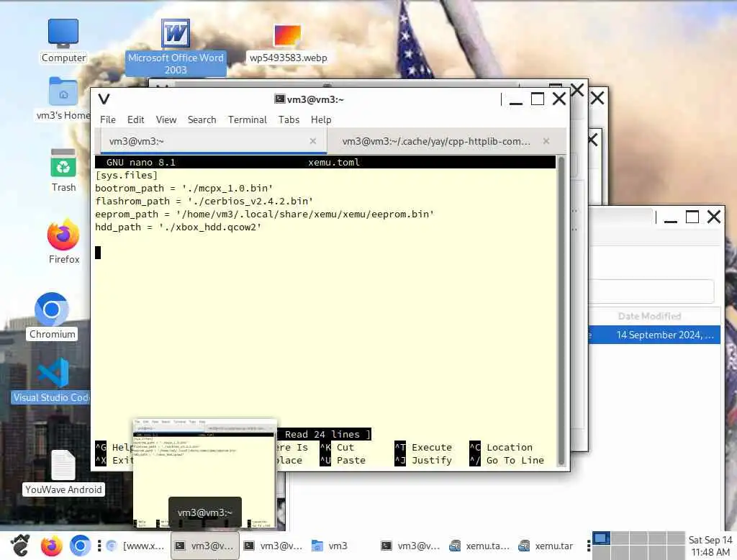Open the Edit menu in terminal

point(136,120)
